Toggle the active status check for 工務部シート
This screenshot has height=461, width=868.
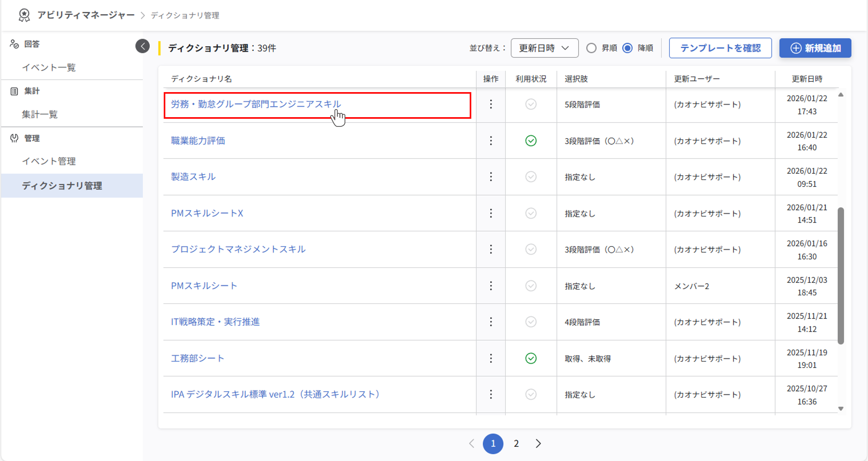point(530,358)
